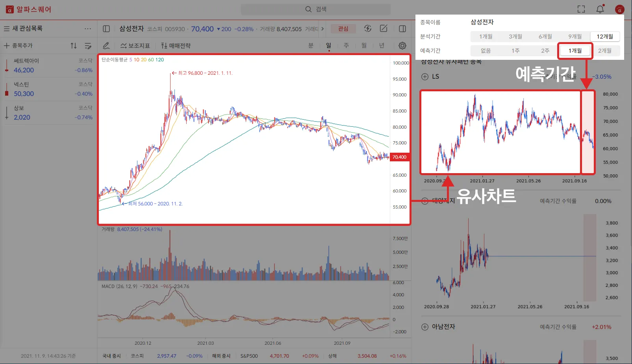Click the 최저 56,000 low marker
This screenshot has height=364, width=632.
click(x=152, y=204)
